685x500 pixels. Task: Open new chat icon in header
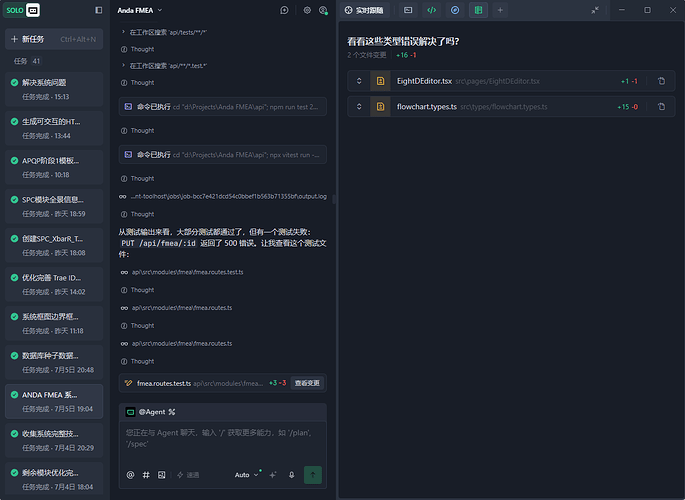284,10
